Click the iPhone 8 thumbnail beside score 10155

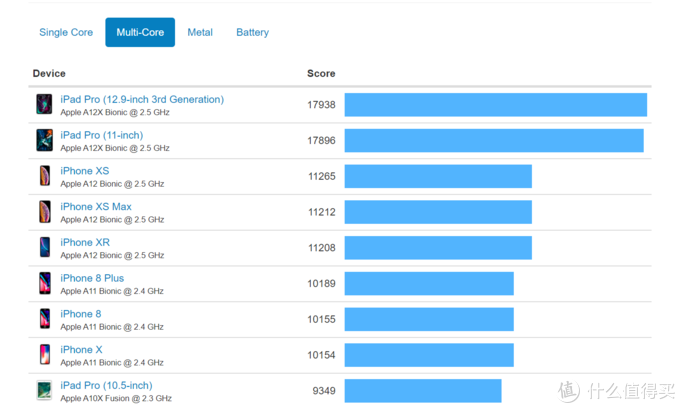[x=45, y=319]
